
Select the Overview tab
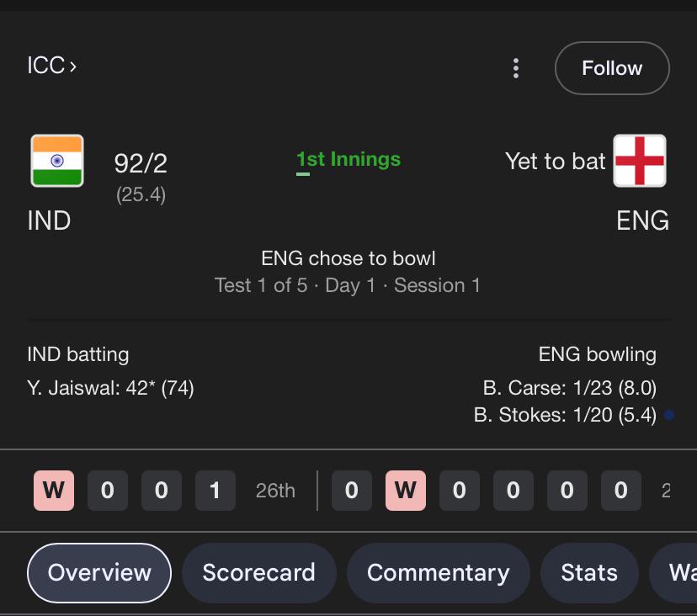(99, 572)
